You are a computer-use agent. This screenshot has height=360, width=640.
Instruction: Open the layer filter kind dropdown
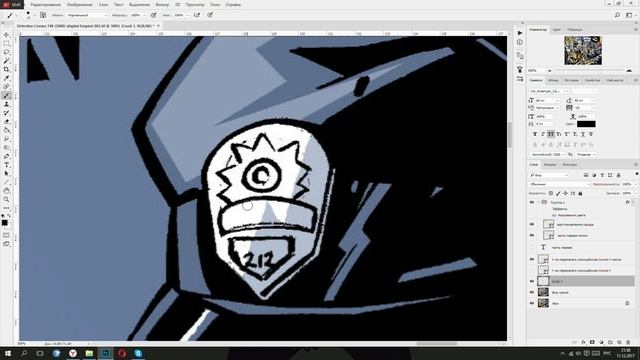tap(549, 175)
